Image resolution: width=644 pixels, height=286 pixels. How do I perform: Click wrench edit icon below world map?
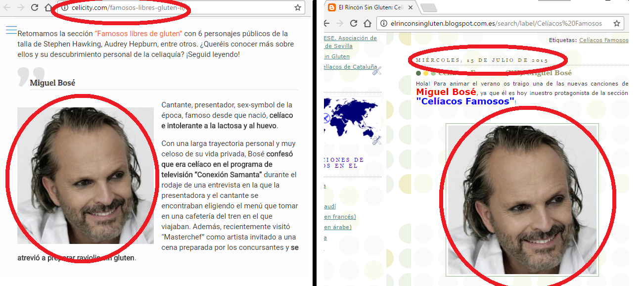(377, 141)
